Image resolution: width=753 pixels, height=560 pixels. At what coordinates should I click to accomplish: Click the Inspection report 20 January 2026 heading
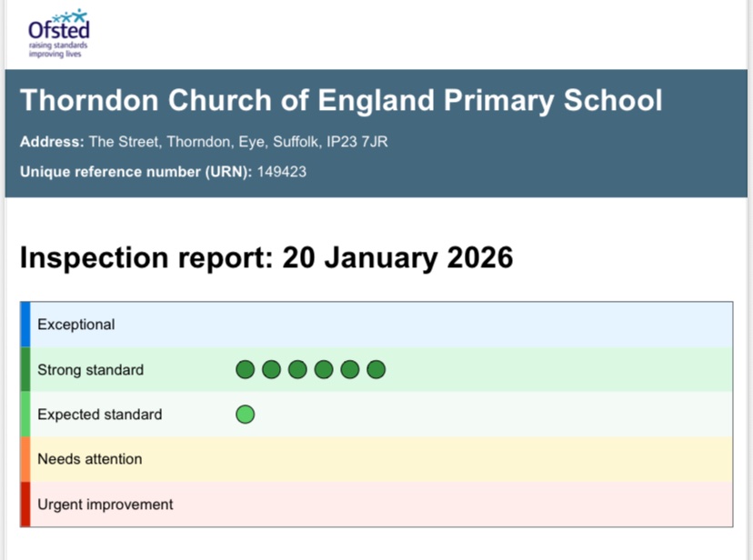pyautogui.click(x=266, y=258)
